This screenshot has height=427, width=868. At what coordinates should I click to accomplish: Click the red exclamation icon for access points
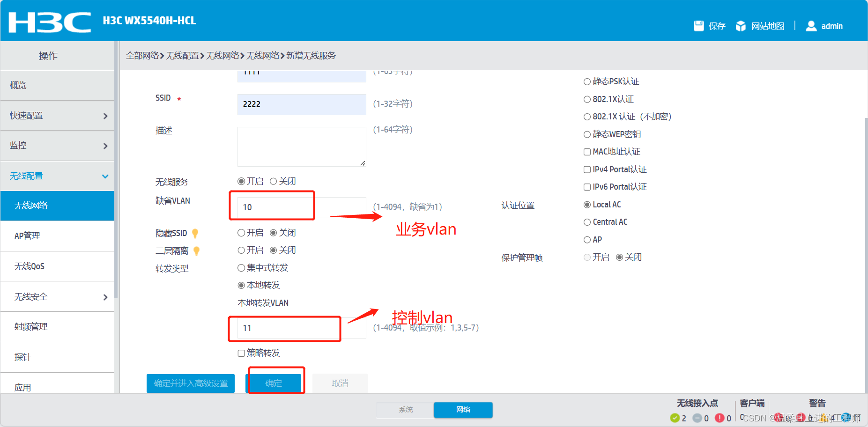(x=719, y=418)
